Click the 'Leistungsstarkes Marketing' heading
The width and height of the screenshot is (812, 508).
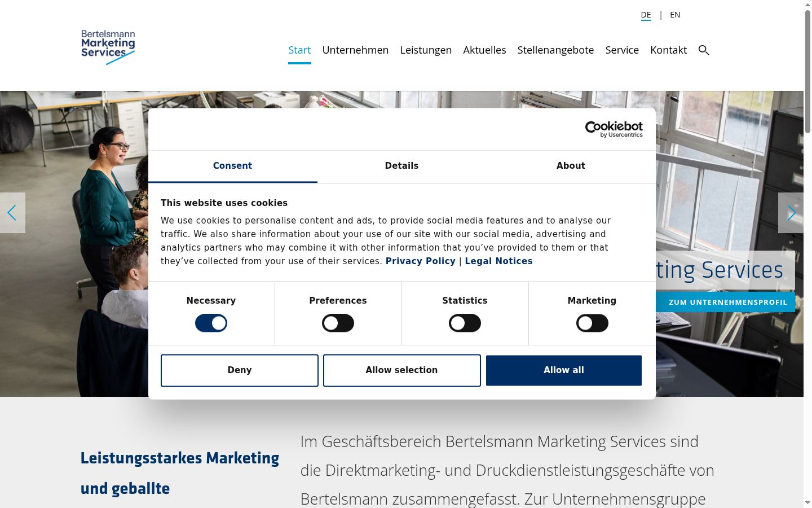point(179,458)
